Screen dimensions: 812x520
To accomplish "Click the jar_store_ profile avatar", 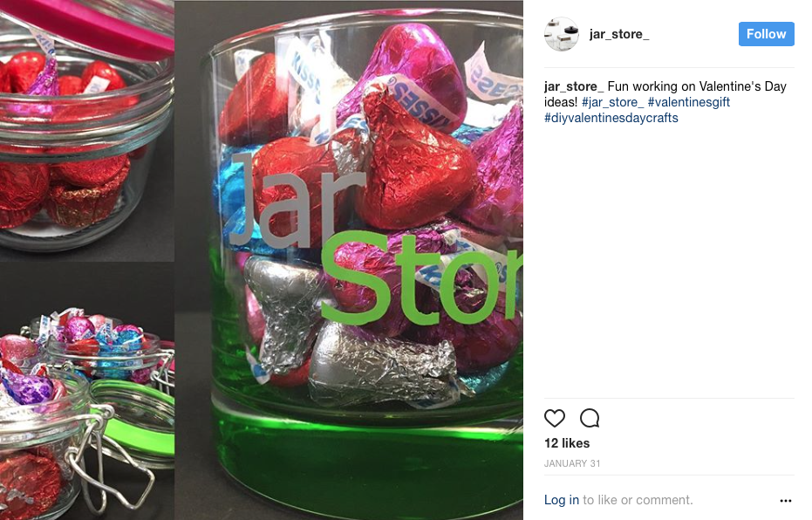I will [562, 34].
